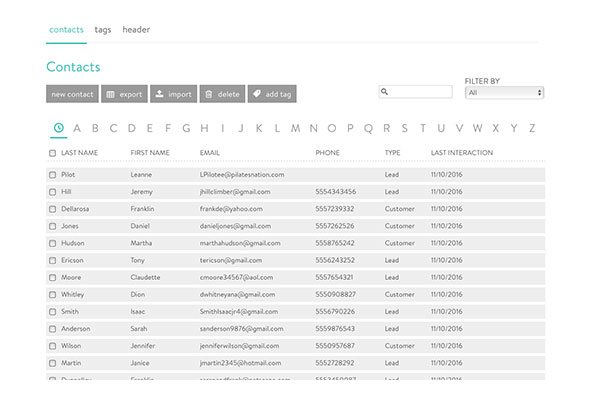Click the Filter By dropdown stepper arrows
The image size is (590, 395).
tap(539, 93)
